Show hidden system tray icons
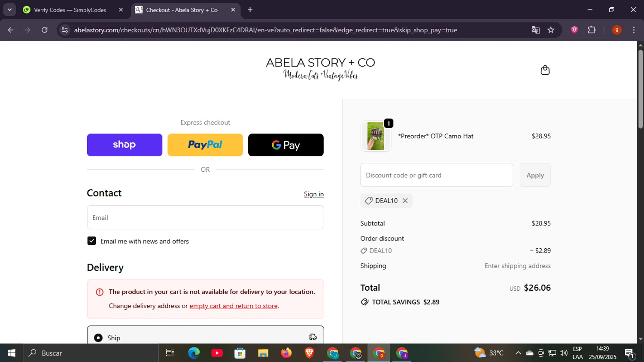 (x=518, y=353)
